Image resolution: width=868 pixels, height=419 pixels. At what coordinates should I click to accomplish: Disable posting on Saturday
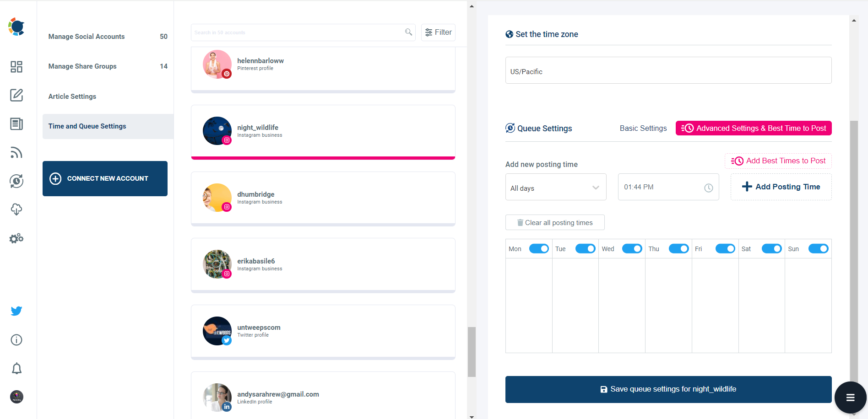771,248
